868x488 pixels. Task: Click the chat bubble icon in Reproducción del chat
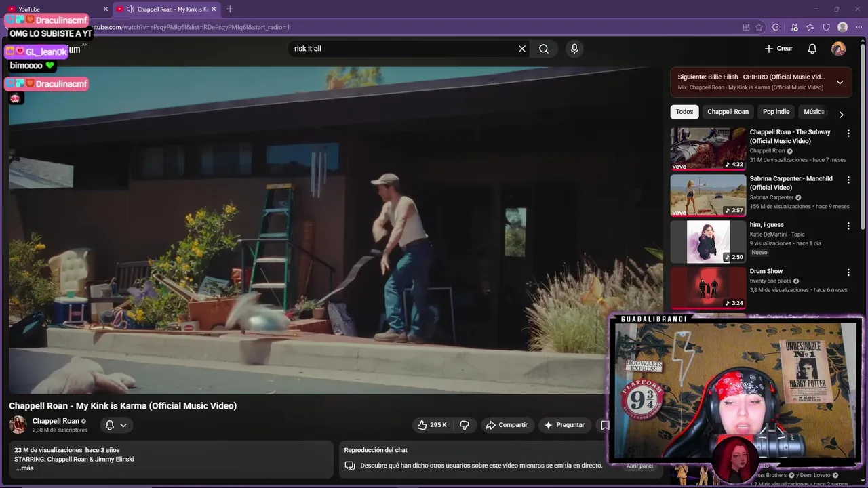tap(350, 466)
